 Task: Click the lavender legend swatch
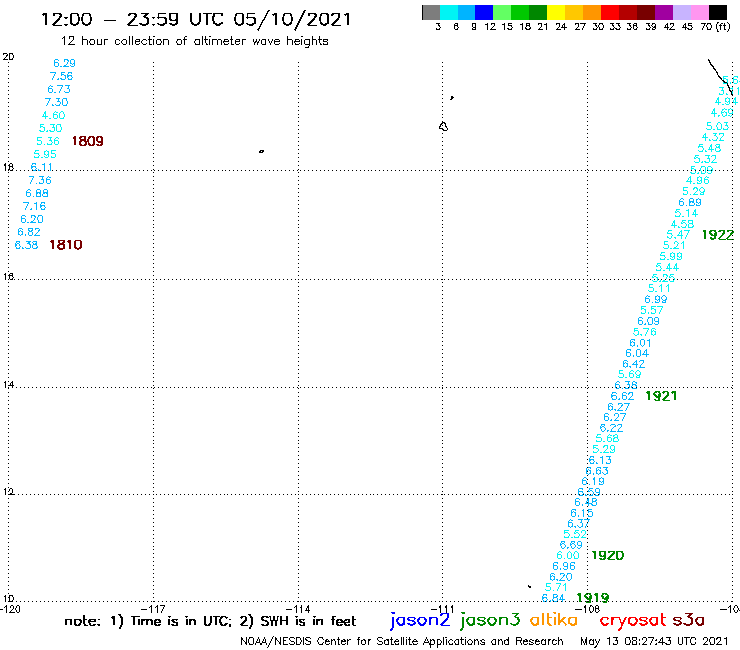[x=681, y=12]
